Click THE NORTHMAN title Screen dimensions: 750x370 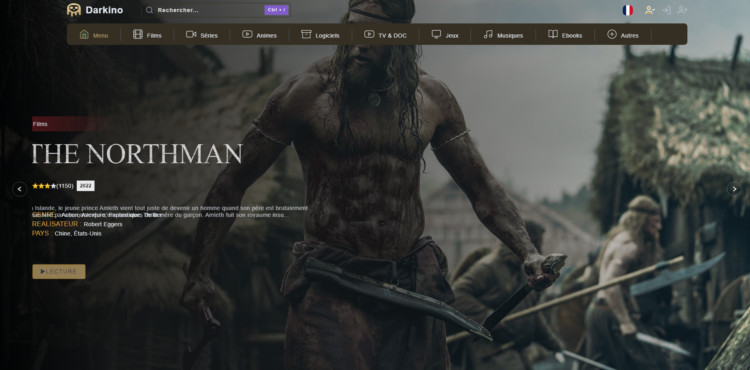coord(137,153)
